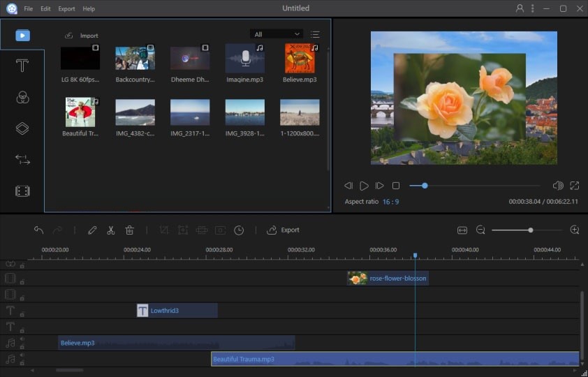Screen dimensions: 588x377
Task: Click the preview volume speaker icon
Action: pyautogui.click(x=558, y=186)
